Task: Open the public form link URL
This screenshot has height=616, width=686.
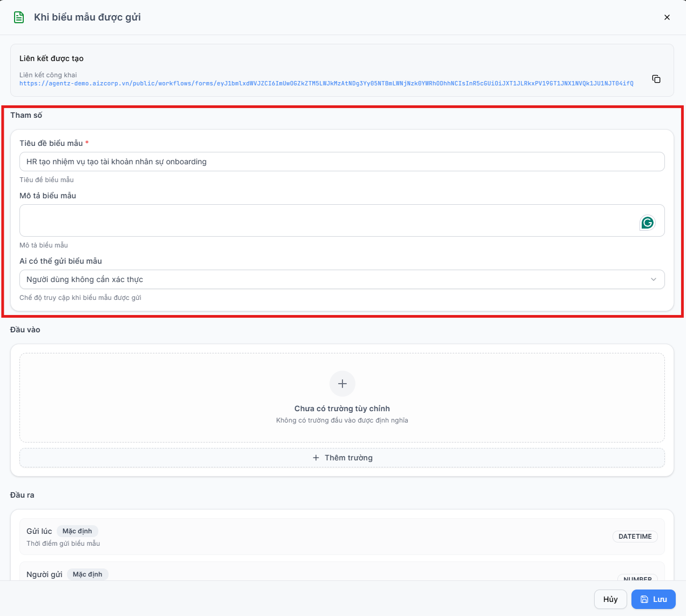Action: click(x=326, y=83)
